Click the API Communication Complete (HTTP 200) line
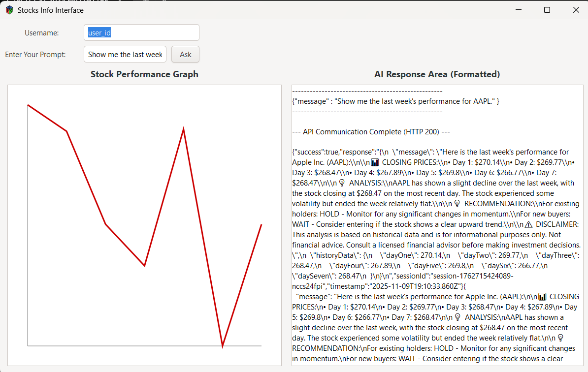588x372 pixels. pos(371,132)
